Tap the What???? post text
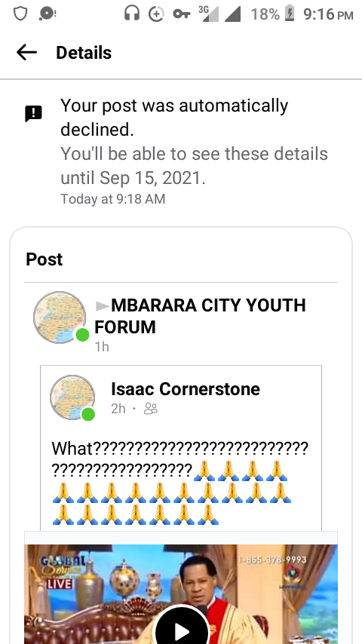 coord(180,484)
